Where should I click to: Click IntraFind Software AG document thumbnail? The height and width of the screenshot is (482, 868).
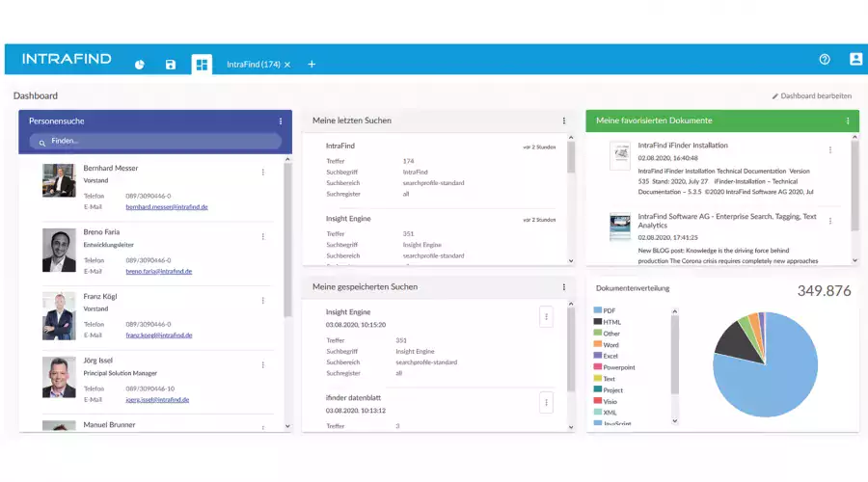point(620,227)
